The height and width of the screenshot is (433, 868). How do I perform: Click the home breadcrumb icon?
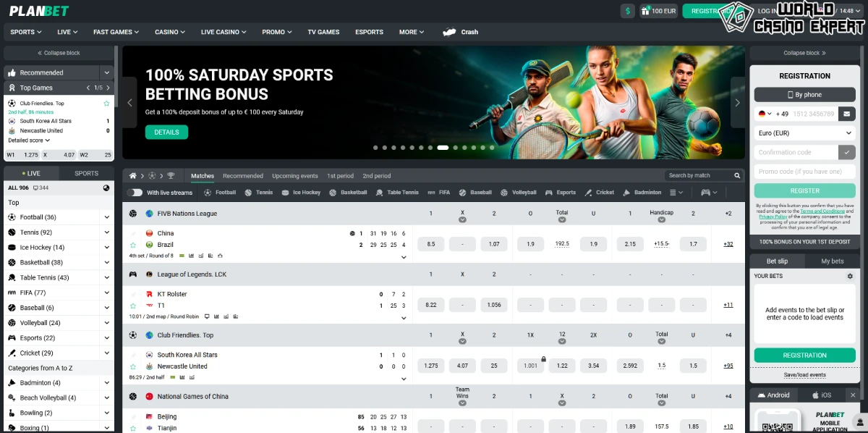tap(133, 176)
